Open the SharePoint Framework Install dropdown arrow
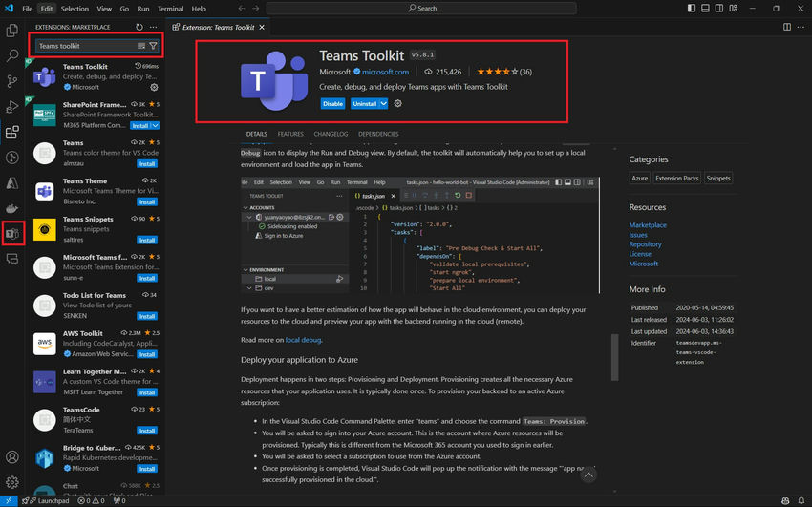The image size is (812, 507). click(x=156, y=126)
